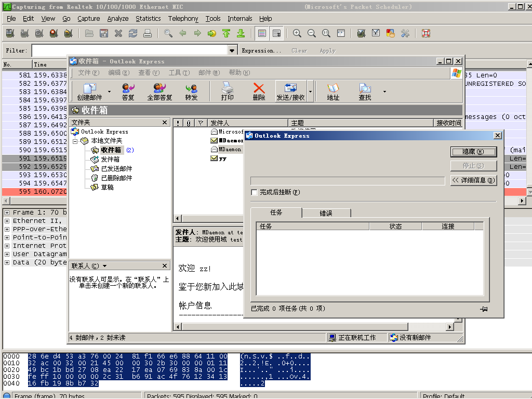Open the Wireshark Filter dropdown arrow
Viewport: 532px width, 399px height.
point(232,50)
